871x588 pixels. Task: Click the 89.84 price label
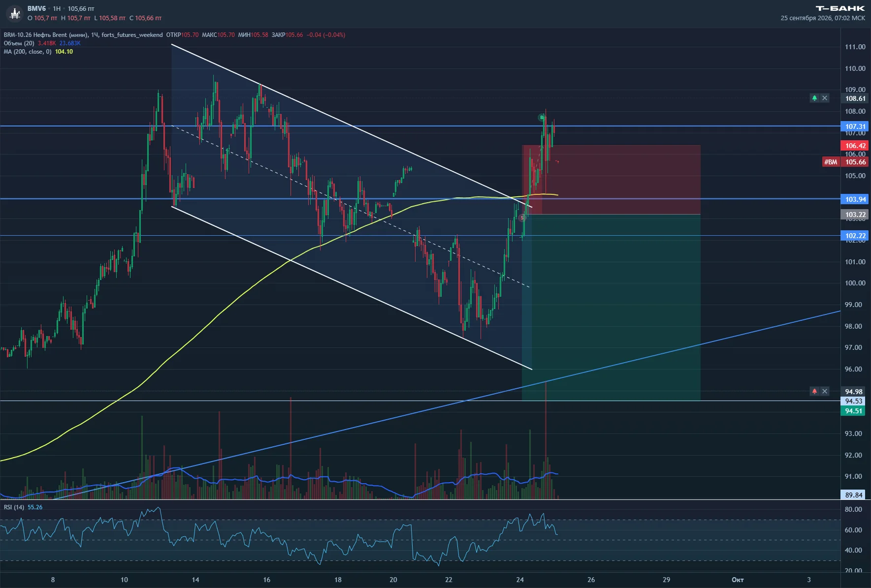pos(854,495)
